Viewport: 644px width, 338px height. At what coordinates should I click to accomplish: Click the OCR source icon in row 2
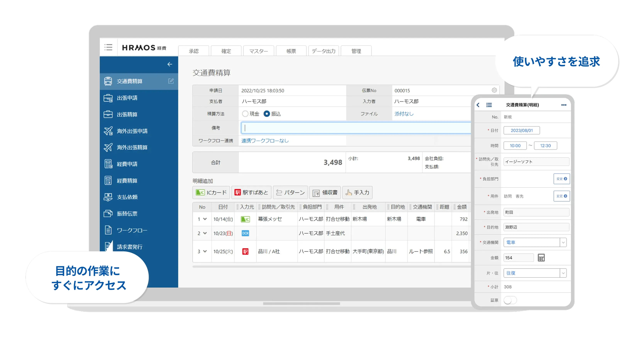coord(245,233)
